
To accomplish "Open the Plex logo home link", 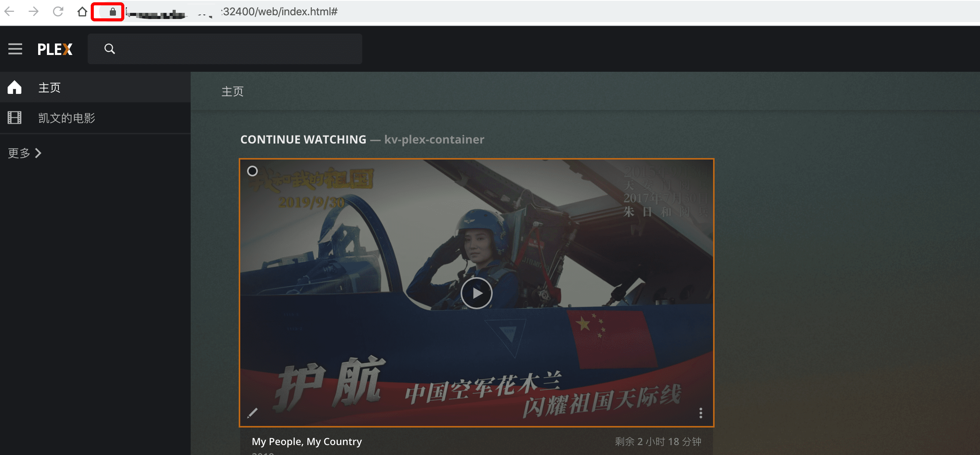I will [55, 49].
